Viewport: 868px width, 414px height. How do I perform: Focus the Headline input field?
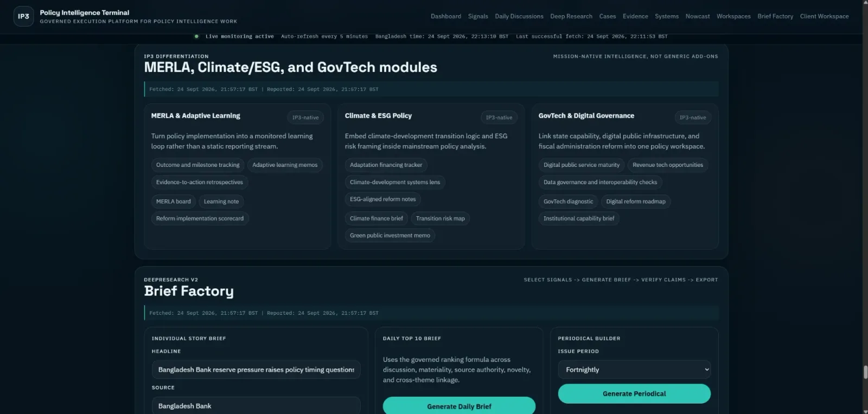pyautogui.click(x=256, y=370)
